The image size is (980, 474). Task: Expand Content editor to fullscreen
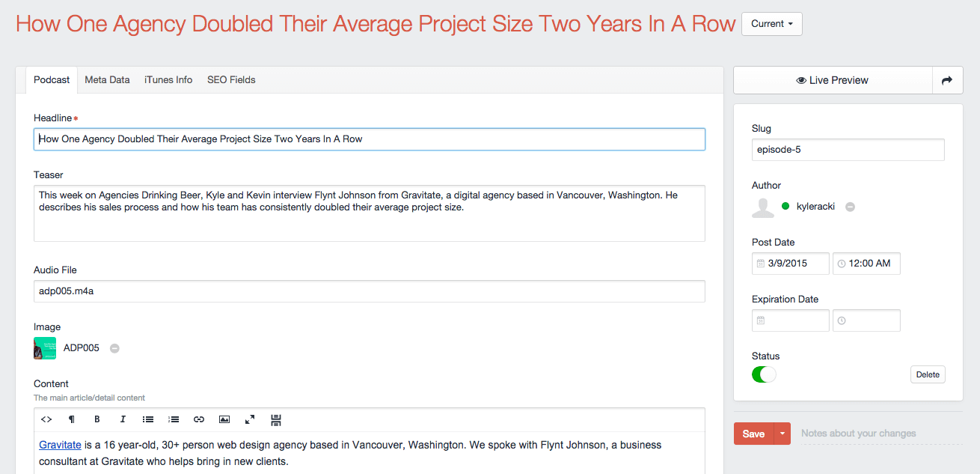tap(250, 420)
